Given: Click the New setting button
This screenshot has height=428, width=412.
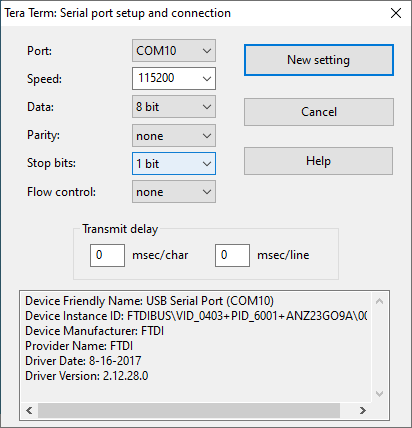Looking at the screenshot, I should 319,60.
